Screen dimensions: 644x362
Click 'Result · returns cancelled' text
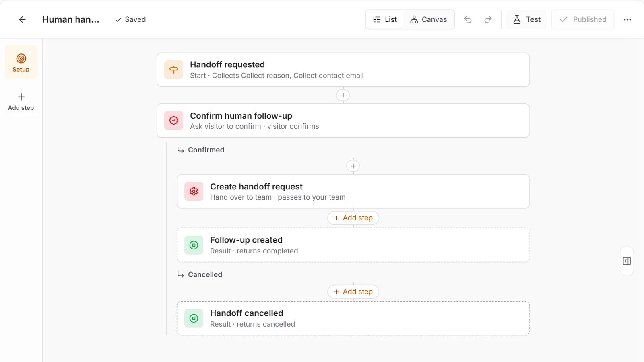pyautogui.click(x=252, y=324)
